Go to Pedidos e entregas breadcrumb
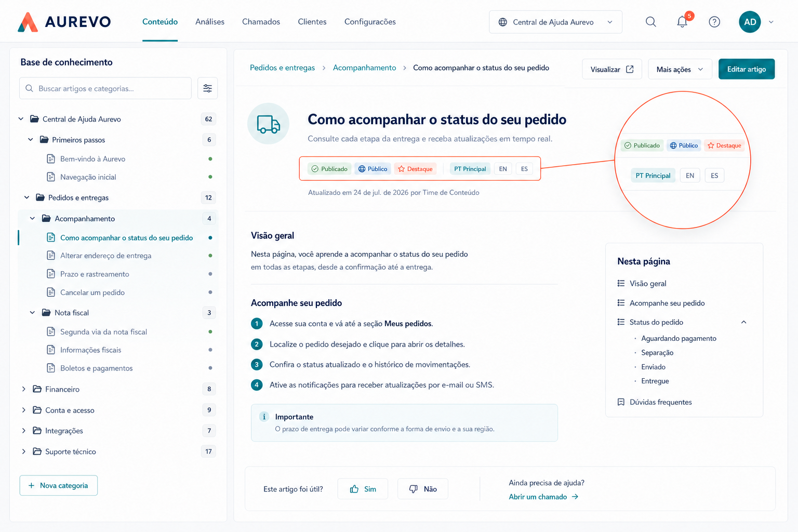The width and height of the screenshot is (798, 532). tap(282, 68)
